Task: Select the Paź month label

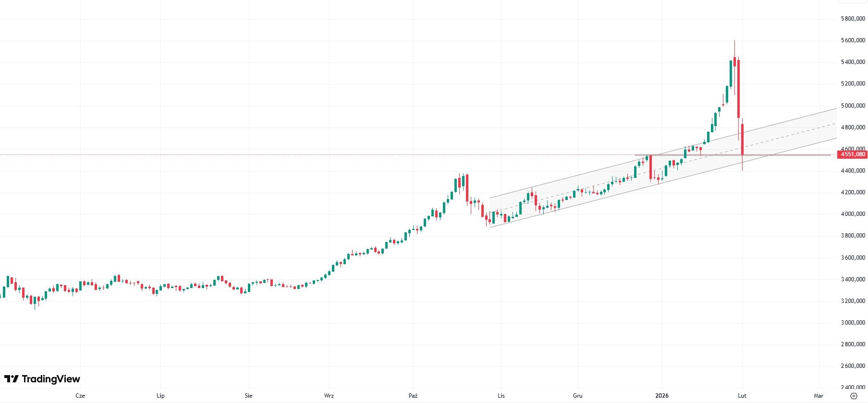Action: click(x=413, y=396)
